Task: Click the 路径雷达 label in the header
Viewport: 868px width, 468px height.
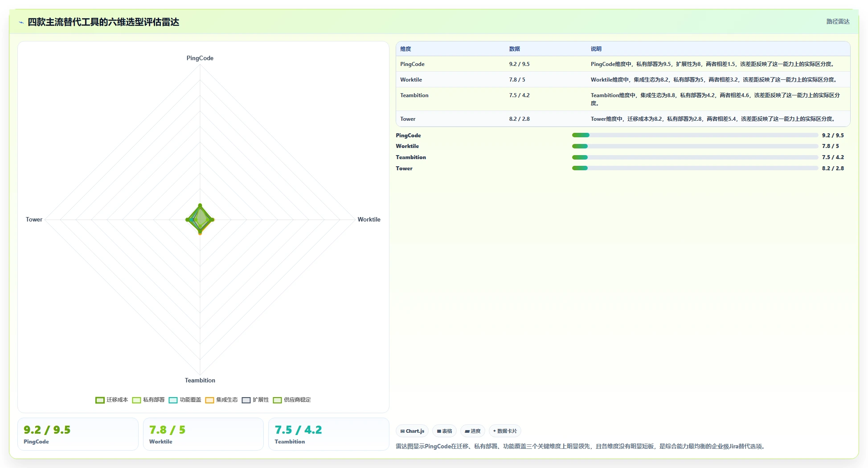Action: point(838,21)
